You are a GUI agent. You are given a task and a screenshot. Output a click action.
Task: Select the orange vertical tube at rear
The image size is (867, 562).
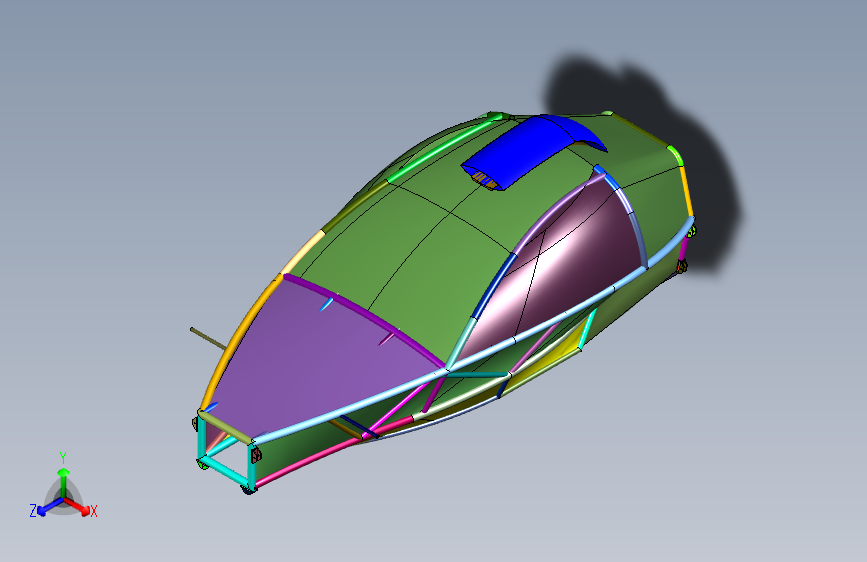point(686,191)
